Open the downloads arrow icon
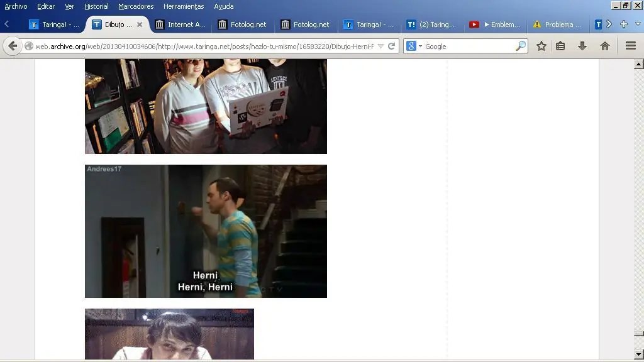Viewport: 644px width, 362px height. tap(582, 46)
